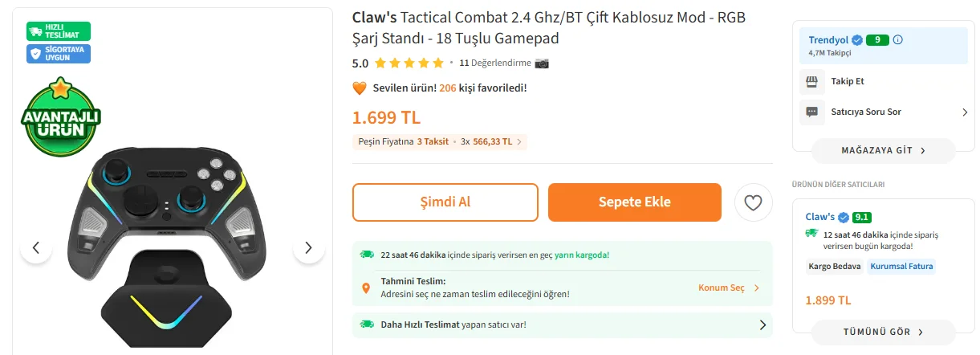
Task: Go to previous product image arrow
Action: pos(36,247)
